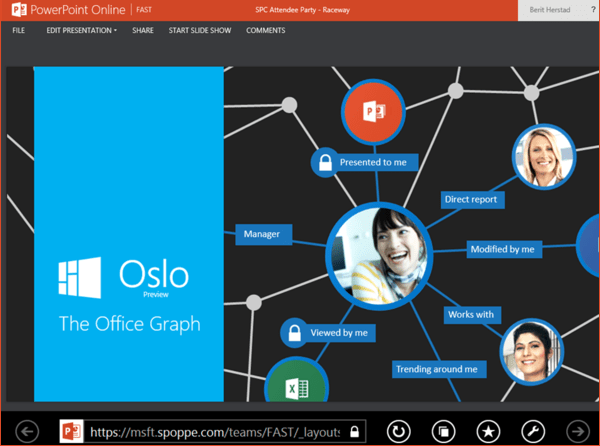Expand the Edit Presentation dropdown
This screenshot has width=600, height=446.
pyautogui.click(x=81, y=31)
